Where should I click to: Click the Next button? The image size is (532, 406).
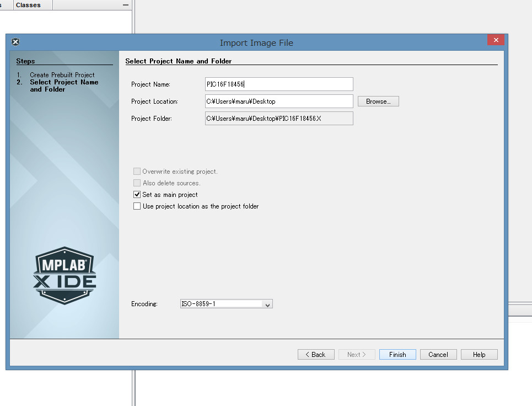click(x=357, y=354)
